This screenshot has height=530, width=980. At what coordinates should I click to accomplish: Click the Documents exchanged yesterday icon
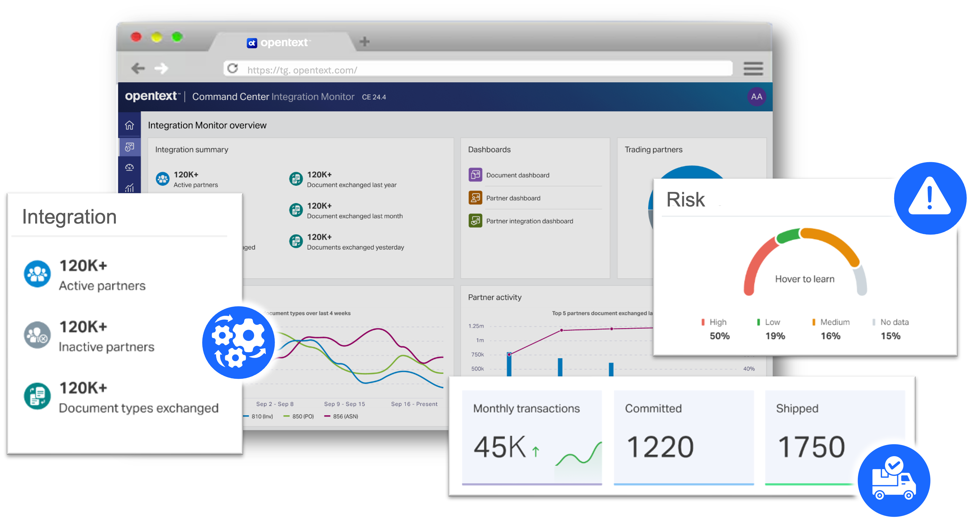pyautogui.click(x=296, y=241)
